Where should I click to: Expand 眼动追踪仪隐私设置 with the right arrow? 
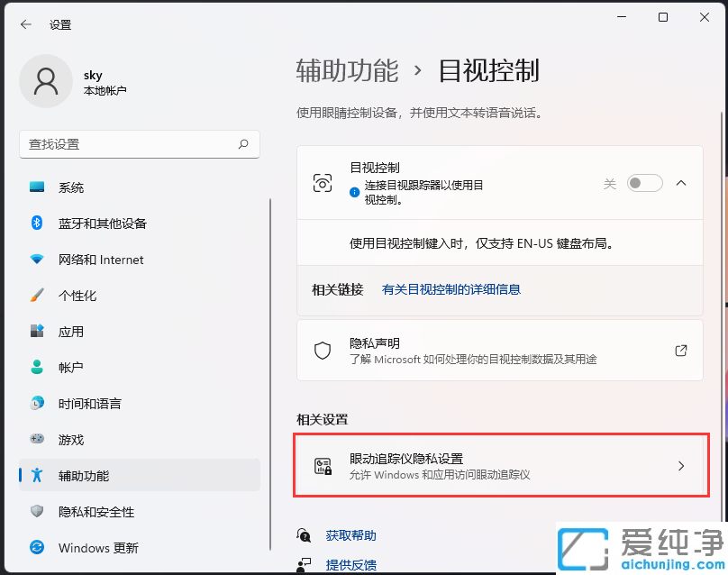click(682, 466)
